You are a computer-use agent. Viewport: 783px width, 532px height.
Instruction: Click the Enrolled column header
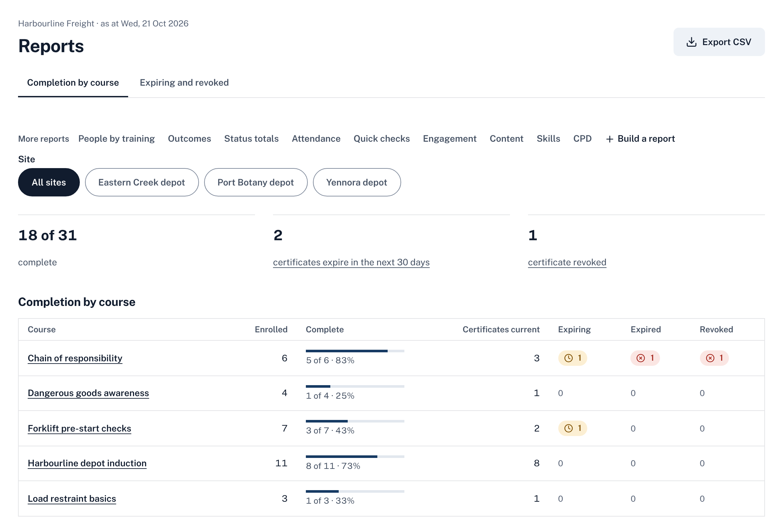(271, 329)
